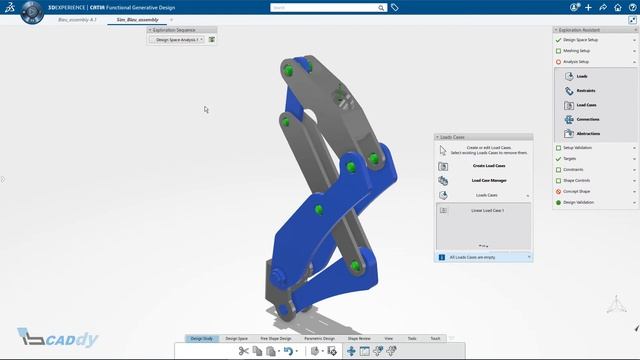
Task: Open the Undo history dropdown arrow
Action: pos(297,351)
